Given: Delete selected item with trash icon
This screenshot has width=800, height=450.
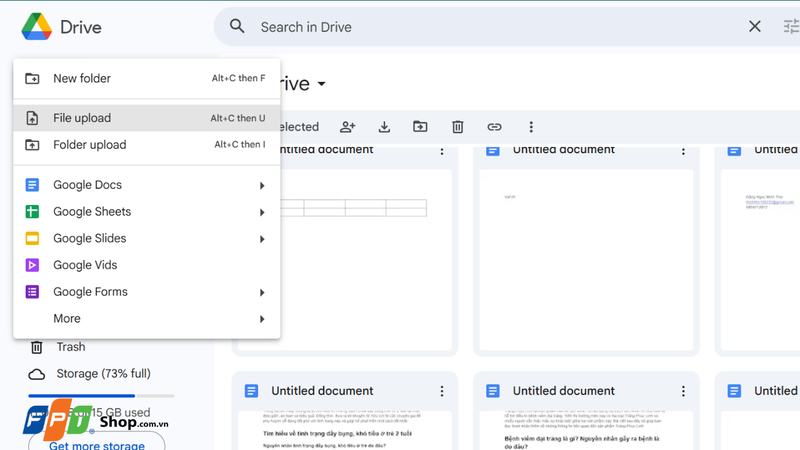Looking at the screenshot, I should (458, 127).
